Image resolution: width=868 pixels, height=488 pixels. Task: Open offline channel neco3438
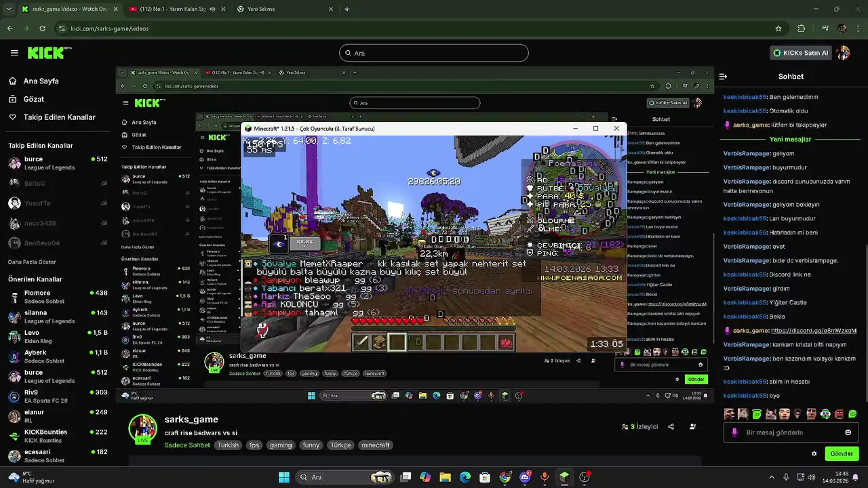(58, 223)
